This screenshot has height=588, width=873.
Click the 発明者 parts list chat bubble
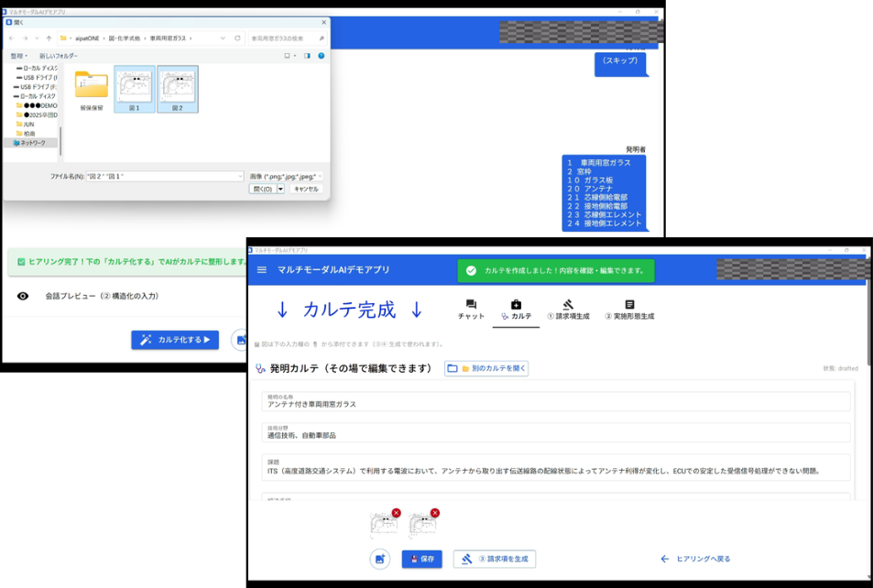coord(604,192)
